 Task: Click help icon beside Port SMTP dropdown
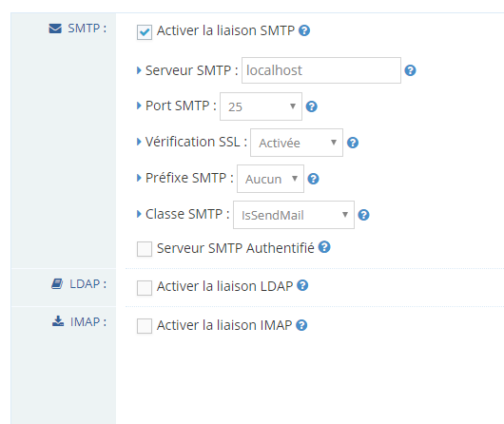coord(312,106)
